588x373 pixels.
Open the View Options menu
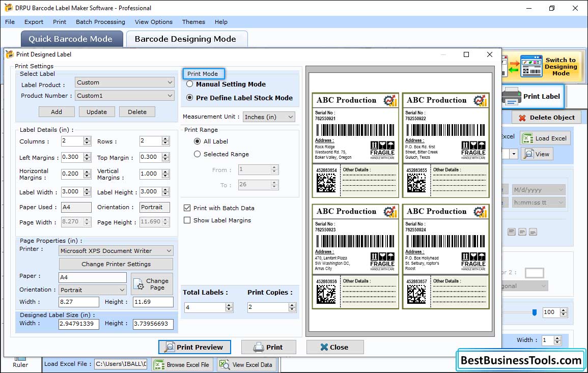click(x=154, y=22)
